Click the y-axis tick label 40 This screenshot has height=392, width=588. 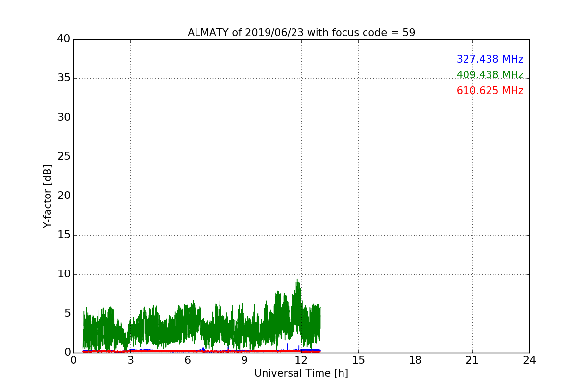(64, 39)
